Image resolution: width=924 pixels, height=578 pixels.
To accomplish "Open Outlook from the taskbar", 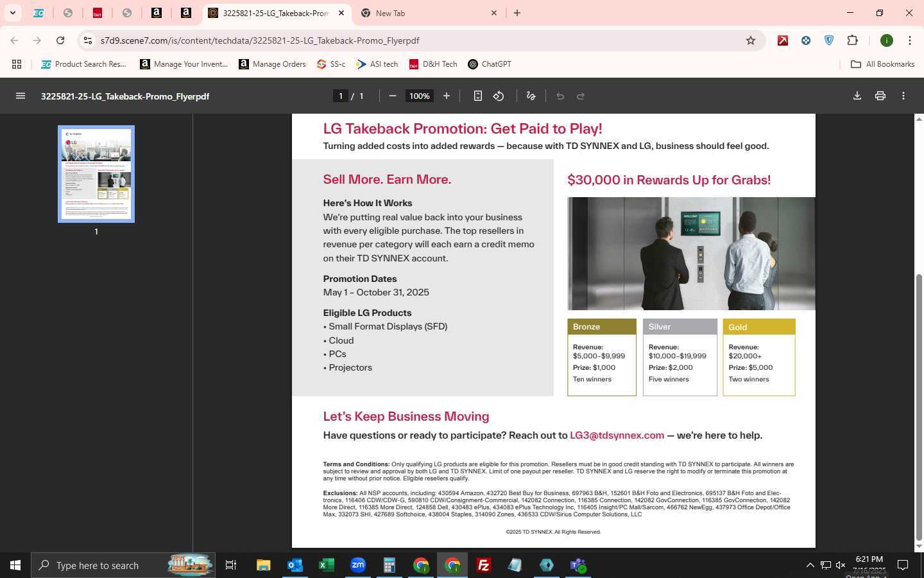I will click(295, 565).
